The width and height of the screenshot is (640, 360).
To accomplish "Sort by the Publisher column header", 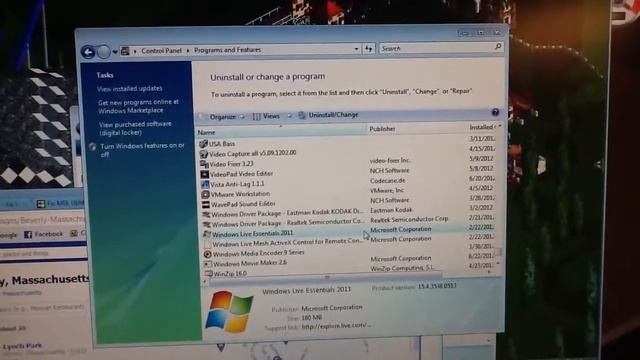I will pos(417,129).
